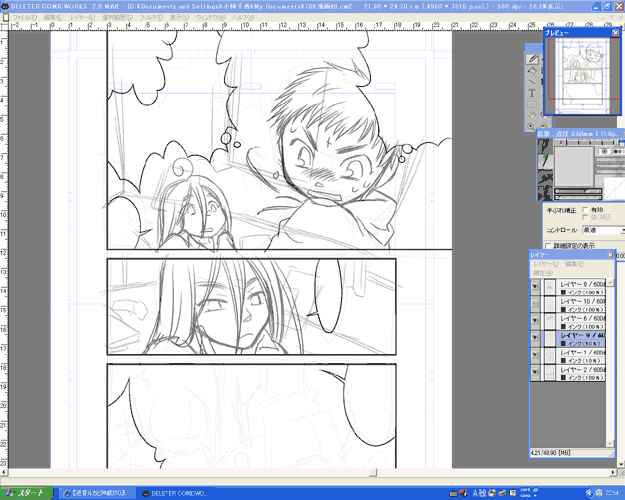This screenshot has height=500, width=625.
Task: Select the Pen tool in the toolbox
Action: pyautogui.click(x=533, y=59)
